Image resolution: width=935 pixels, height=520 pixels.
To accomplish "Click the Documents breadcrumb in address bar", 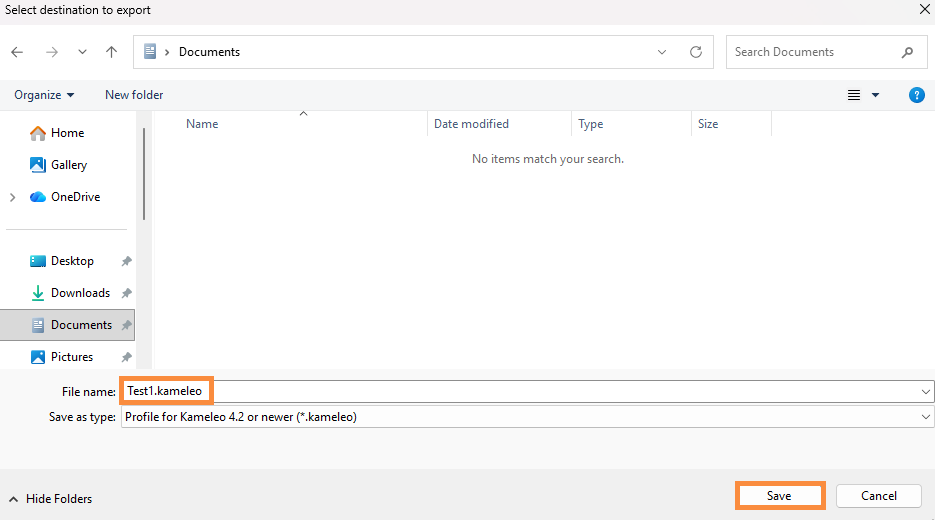I will click(209, 52).
